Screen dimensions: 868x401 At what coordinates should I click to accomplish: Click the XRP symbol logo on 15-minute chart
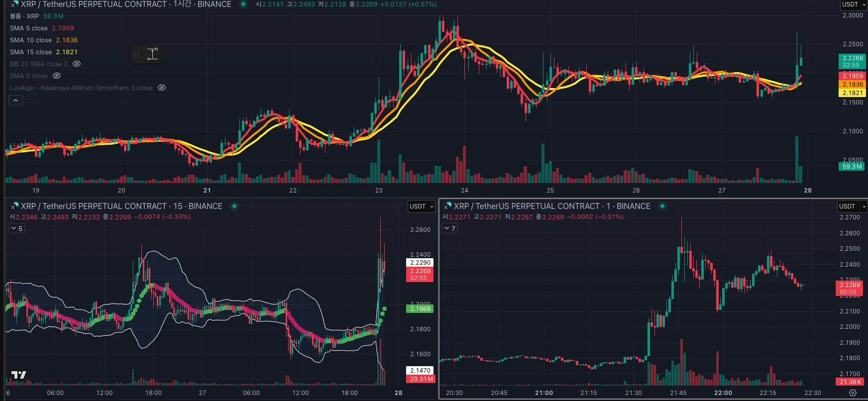tap(14, 206)
